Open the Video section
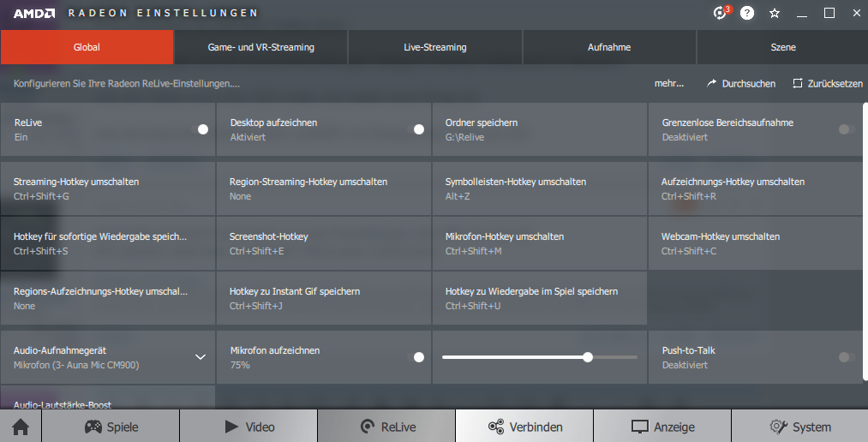 tap(248, 427)
